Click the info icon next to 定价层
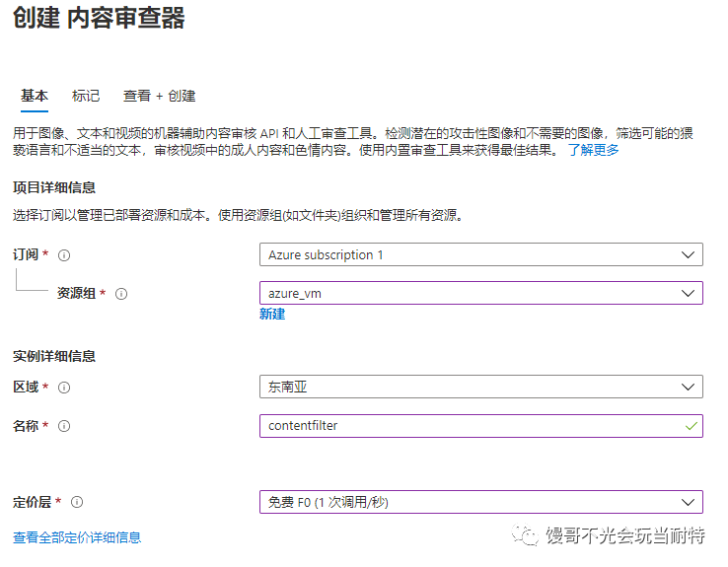 pos(77,502)
